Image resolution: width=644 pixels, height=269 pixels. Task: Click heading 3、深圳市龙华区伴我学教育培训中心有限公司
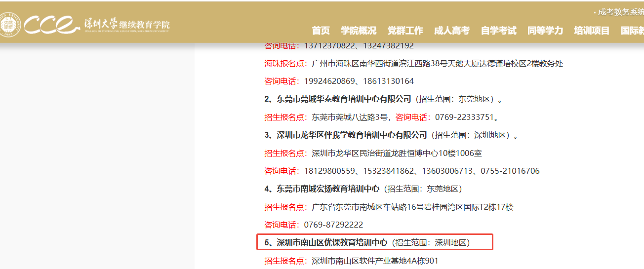[x=346, y=135]
